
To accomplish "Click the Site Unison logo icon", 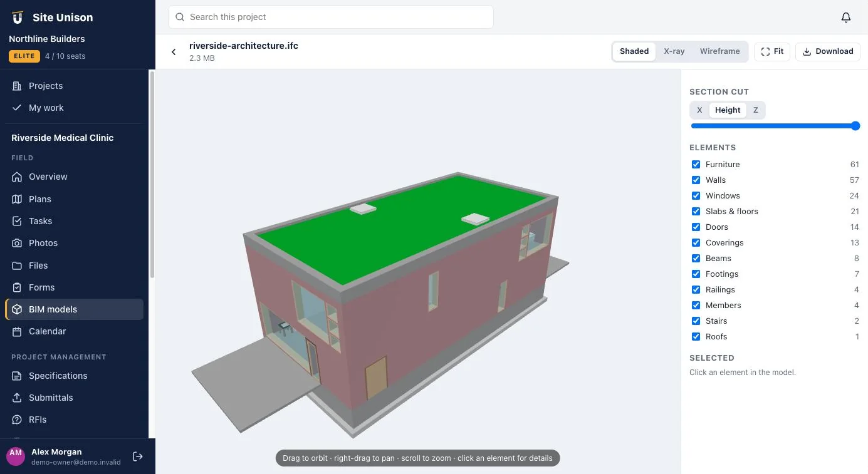I will [18, 18].
